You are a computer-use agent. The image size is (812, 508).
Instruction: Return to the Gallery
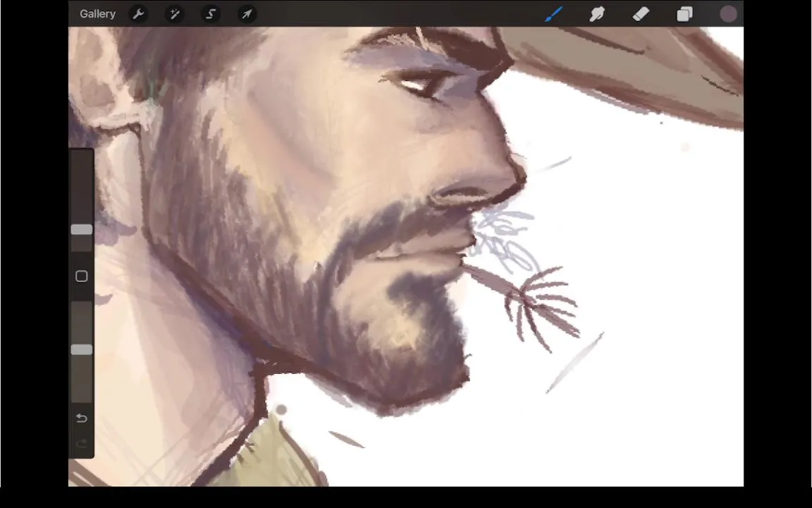pyautogui.click(x=97, y=14)
